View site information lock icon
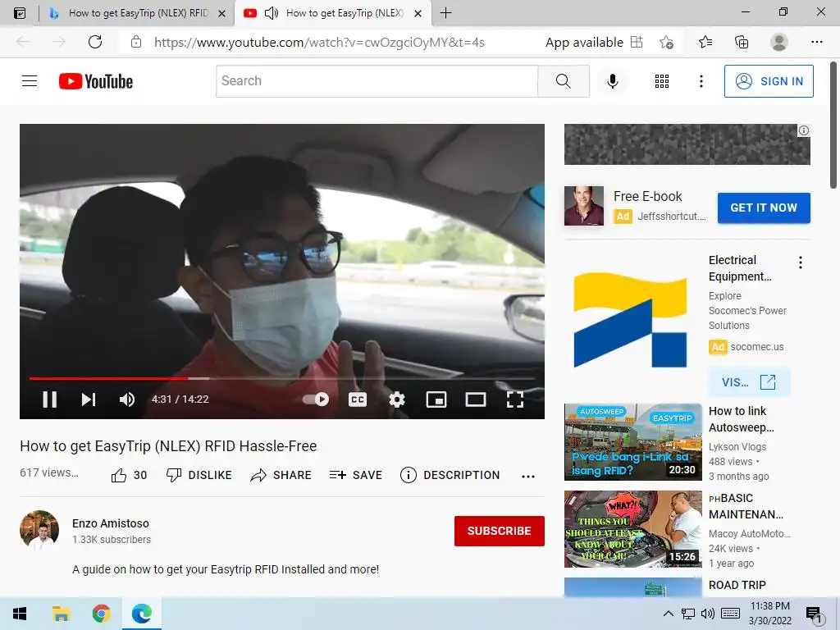 click(x=136, y=42)
